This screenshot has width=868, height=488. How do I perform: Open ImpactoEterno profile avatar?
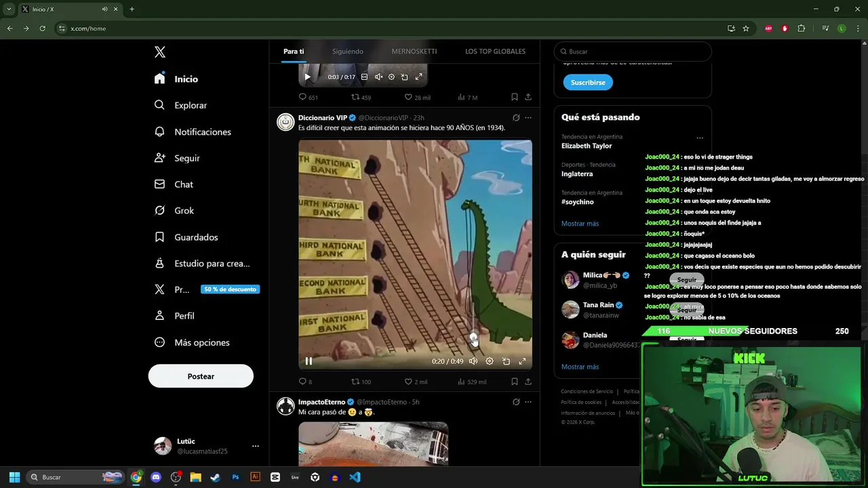[x=285, y=406]
